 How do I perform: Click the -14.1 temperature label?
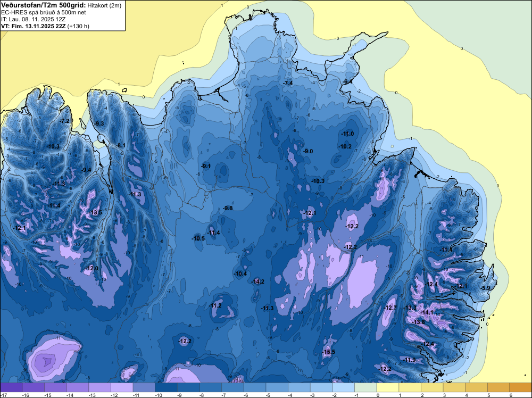point(427,313)
